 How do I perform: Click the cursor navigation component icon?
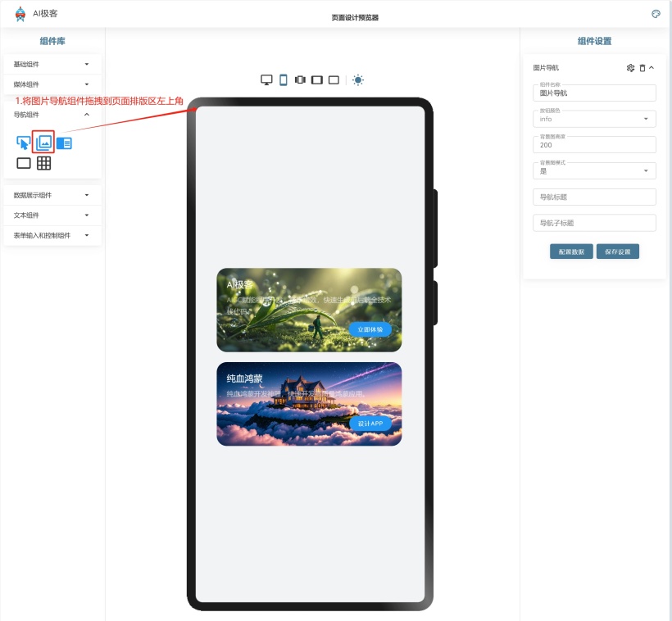pos(23,143)
